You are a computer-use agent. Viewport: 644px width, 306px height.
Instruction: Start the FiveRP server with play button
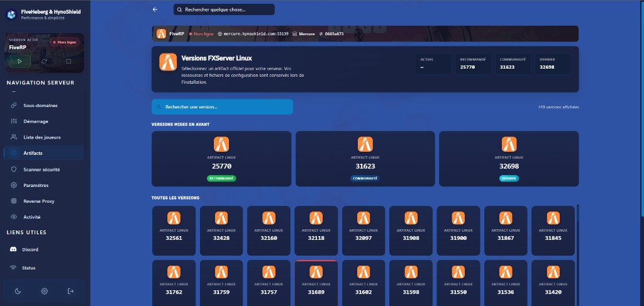tap(19, 61)
